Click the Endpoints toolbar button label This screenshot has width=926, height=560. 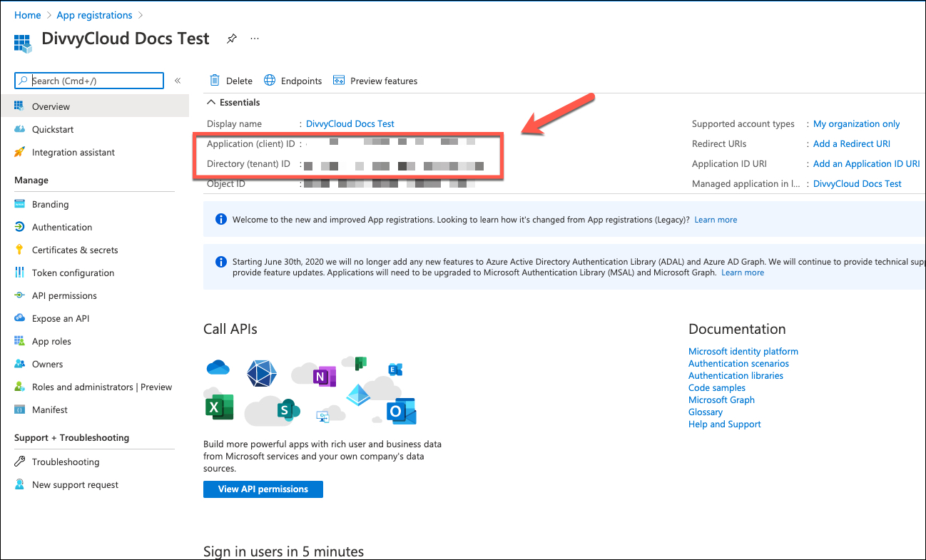coord(302,81)
